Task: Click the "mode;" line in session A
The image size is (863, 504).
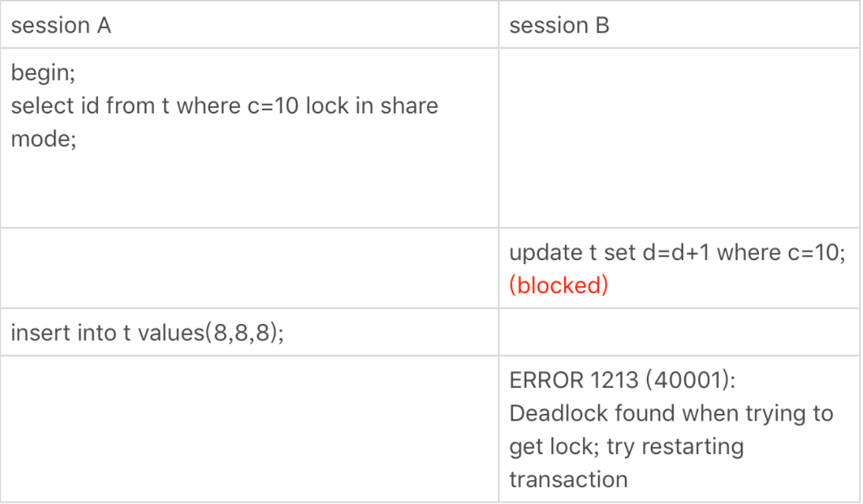Action: (x=43, y=140)
